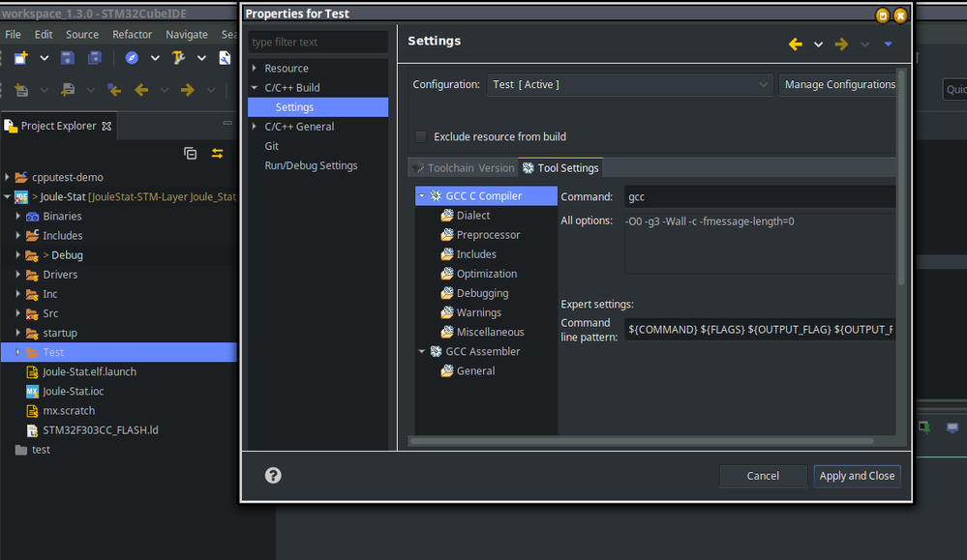Open the Edit menu
This screenshot has width=967, height=560.
tap(44, 35)
